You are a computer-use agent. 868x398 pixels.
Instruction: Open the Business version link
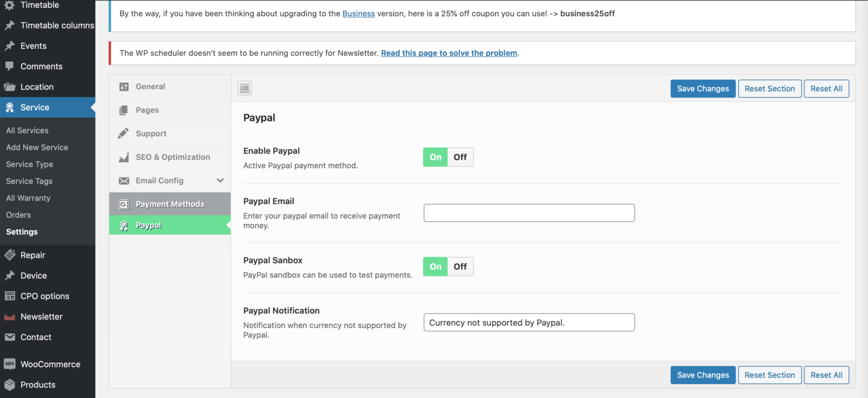coord(359,14)
